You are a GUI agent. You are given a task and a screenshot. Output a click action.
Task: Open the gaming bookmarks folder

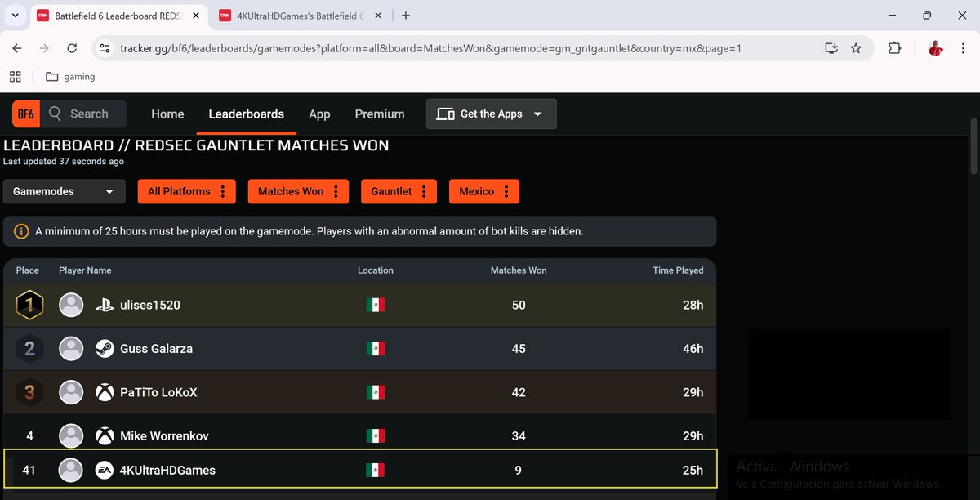(70, 77)
